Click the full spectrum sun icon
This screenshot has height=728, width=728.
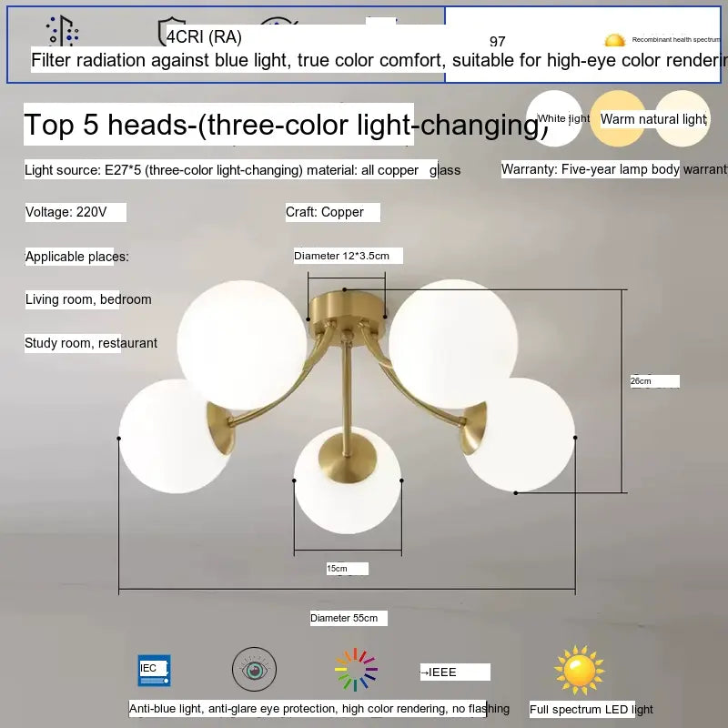click(x=579, y=671)
